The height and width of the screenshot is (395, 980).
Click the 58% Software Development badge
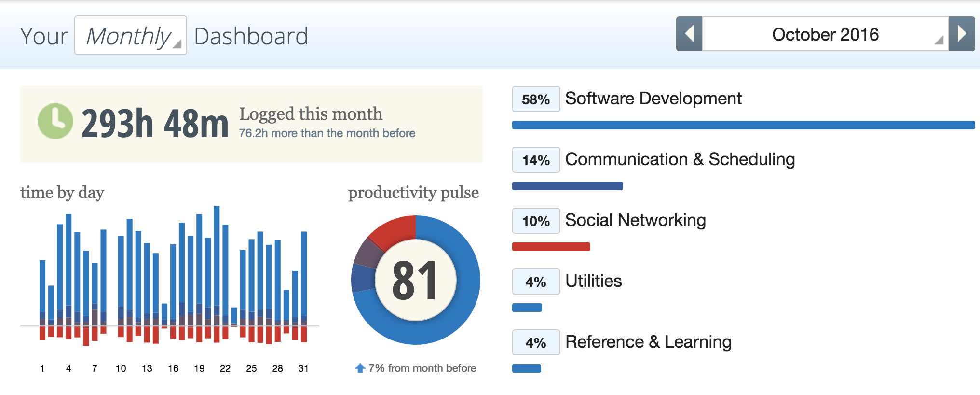point(536,99)
